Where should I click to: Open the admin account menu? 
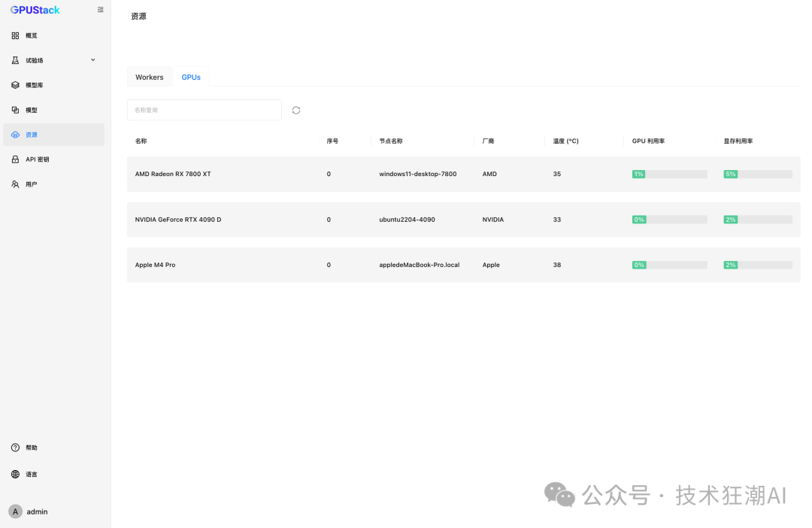click(x=29, y=512)
